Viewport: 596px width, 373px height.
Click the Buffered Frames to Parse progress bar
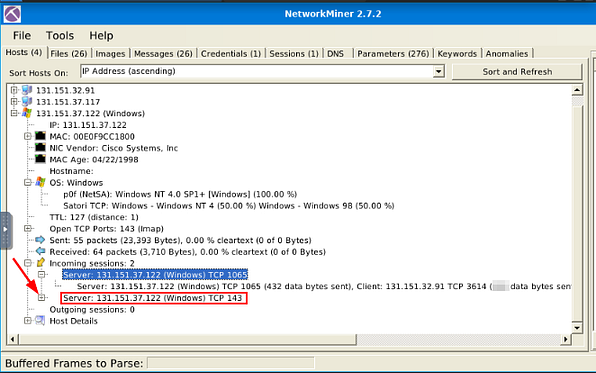(x=231, y=363)
